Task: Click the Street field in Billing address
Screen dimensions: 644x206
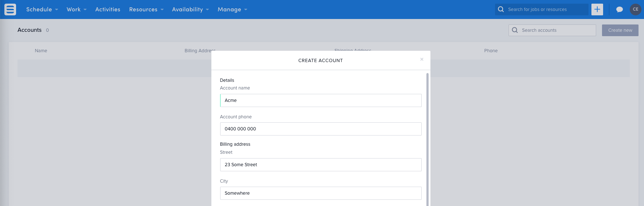Action: (321, 165)
